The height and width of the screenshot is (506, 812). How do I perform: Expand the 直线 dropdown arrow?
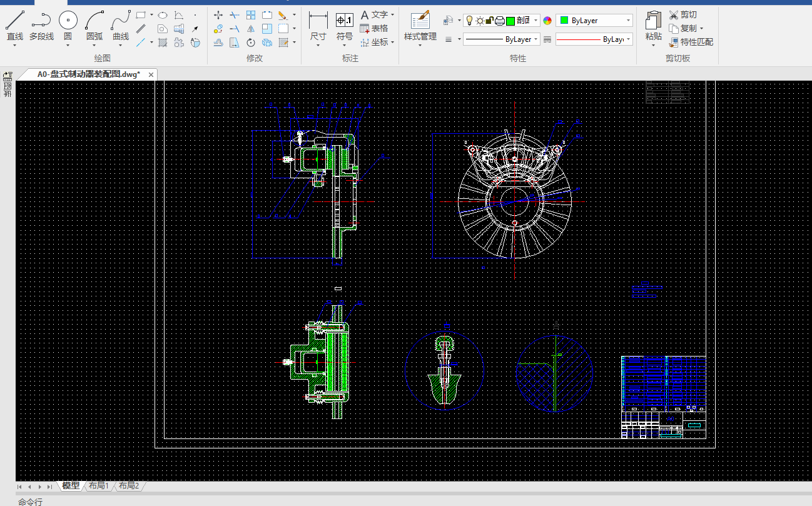14,45
